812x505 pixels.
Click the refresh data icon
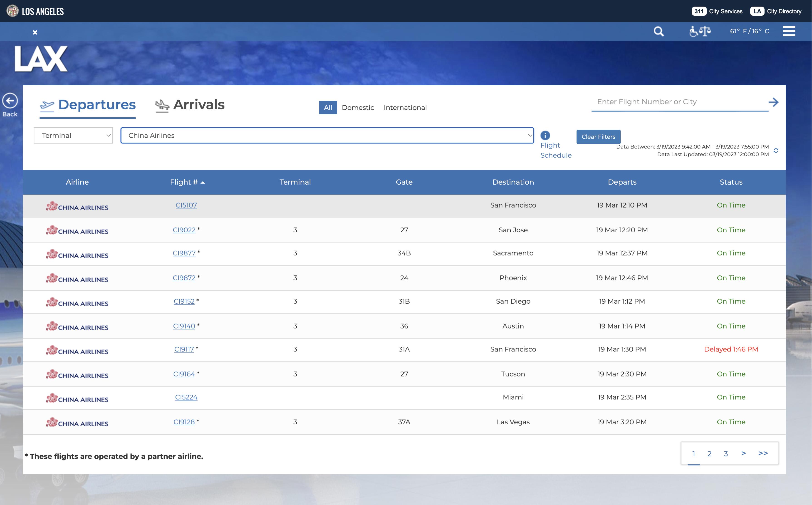click(x=776, y=151)
